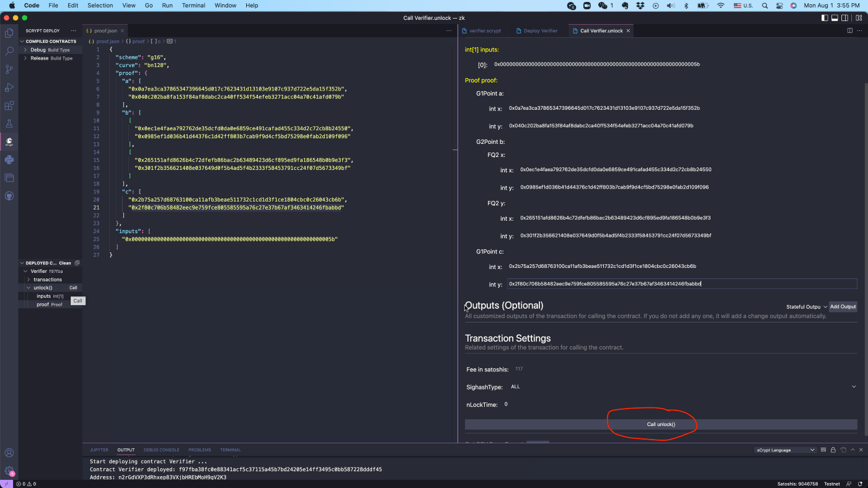Open the Selection menu
The width and height of the screenshot is (868, 488).
click(100, 5)
